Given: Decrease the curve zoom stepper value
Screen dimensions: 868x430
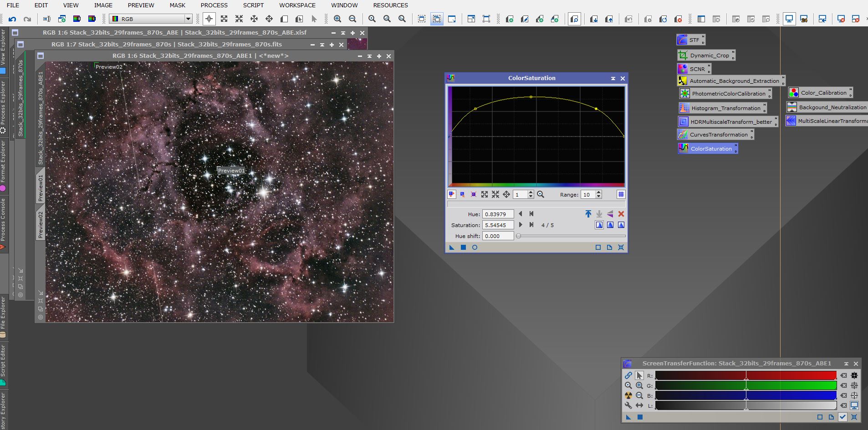Looking at the screenshot, I should 531,197.
